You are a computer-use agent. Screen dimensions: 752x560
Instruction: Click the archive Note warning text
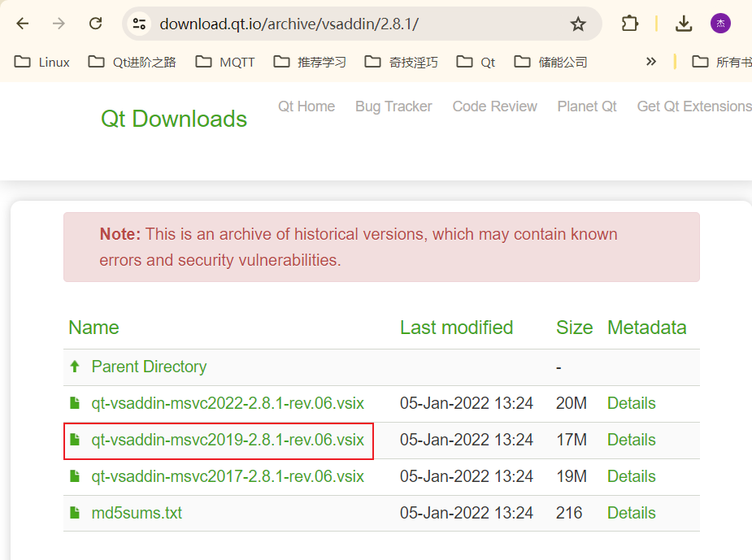[x=359, y=247]
